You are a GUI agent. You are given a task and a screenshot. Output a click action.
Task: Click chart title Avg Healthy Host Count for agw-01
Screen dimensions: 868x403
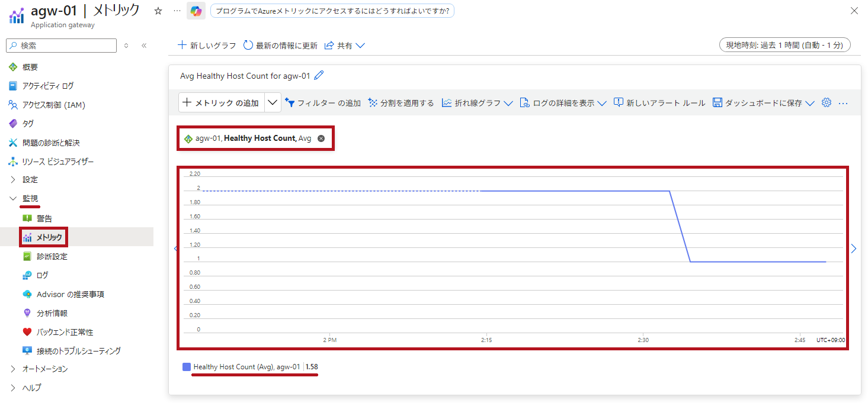pos(245,76)
